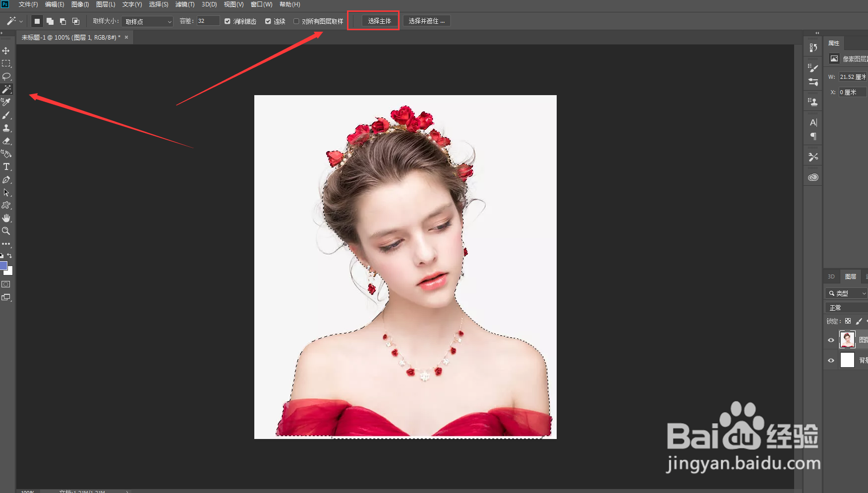Open the 类型 layer filter dropdown
Screen dimensions: 868x493
pos(847,293)
